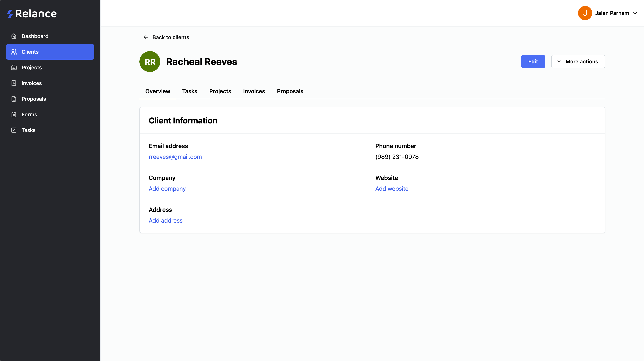The height and width of the screenshot is (361, 644).
Task: Click the sidebar Tasks checkbox icon
Action: pos(14,130)
